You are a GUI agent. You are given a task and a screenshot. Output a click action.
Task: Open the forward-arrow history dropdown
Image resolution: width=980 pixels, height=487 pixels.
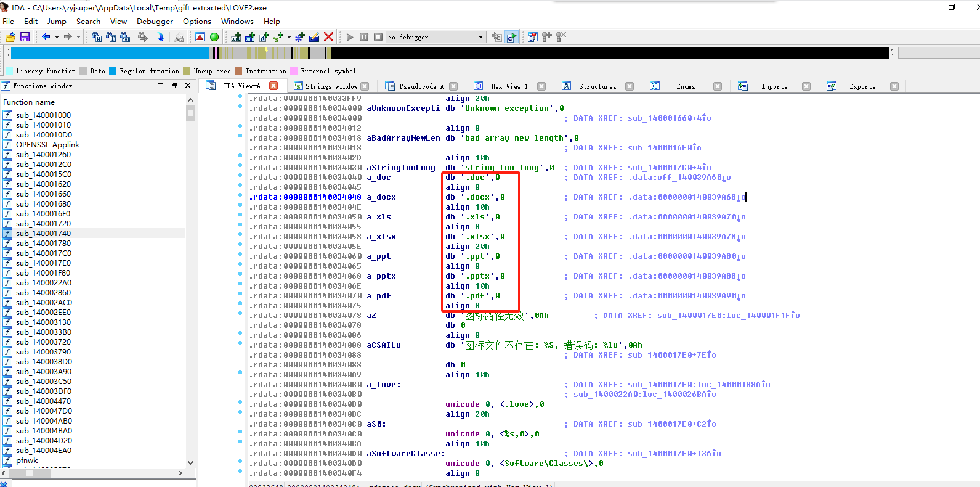(x=78, y=37)
